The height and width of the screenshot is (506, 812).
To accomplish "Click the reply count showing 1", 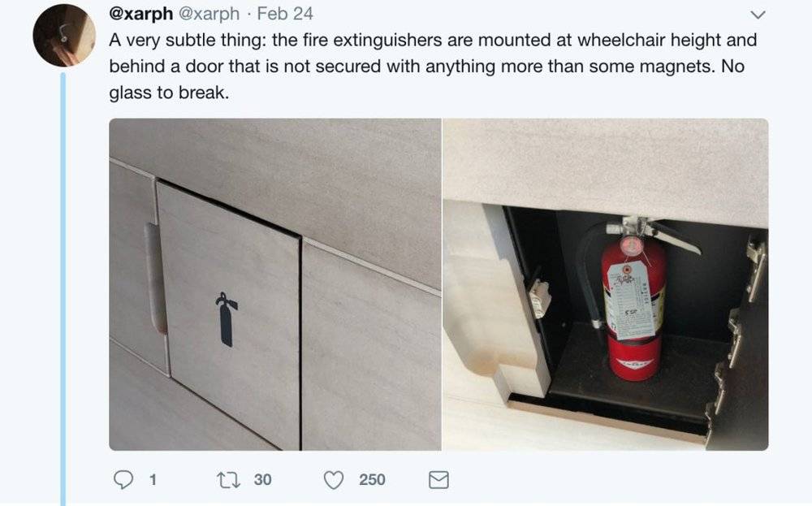I will click(x=153, y=479).
